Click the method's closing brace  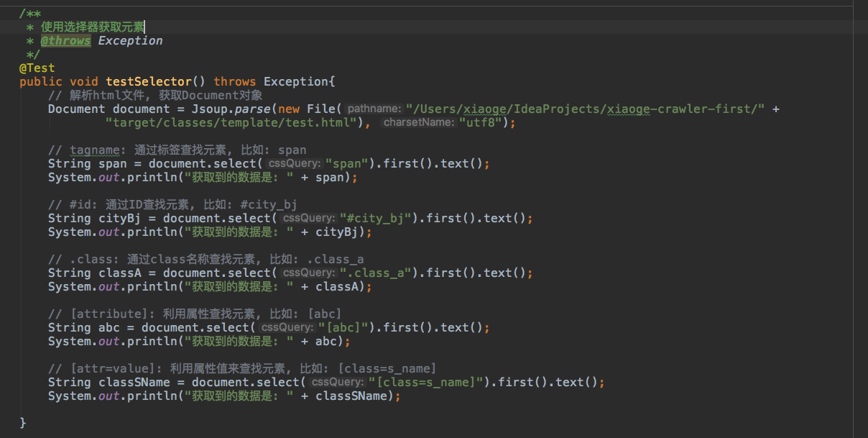coord(23,423)
